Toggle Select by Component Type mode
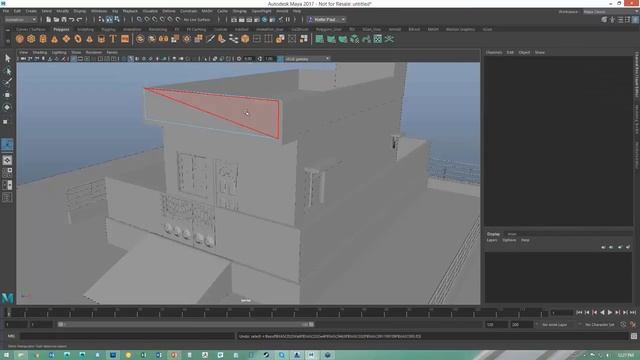Image resolution: width=640 pixels, height=360 pixels. coord(117,19)
